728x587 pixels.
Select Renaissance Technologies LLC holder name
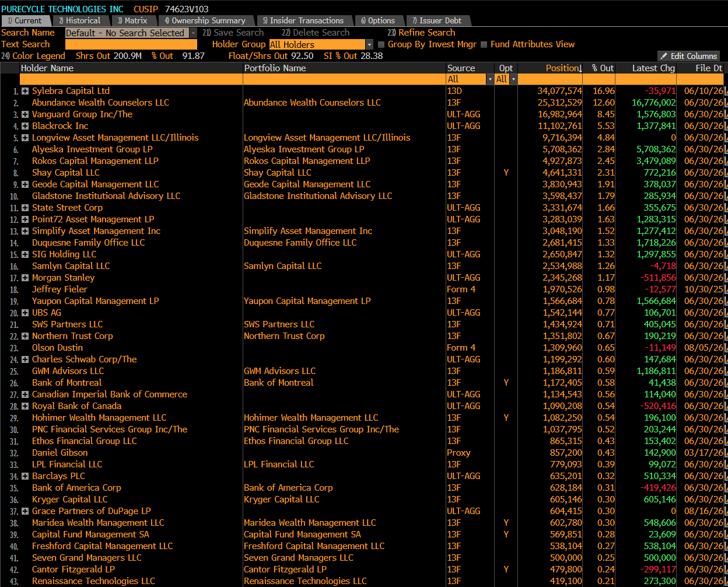point(93,581)
